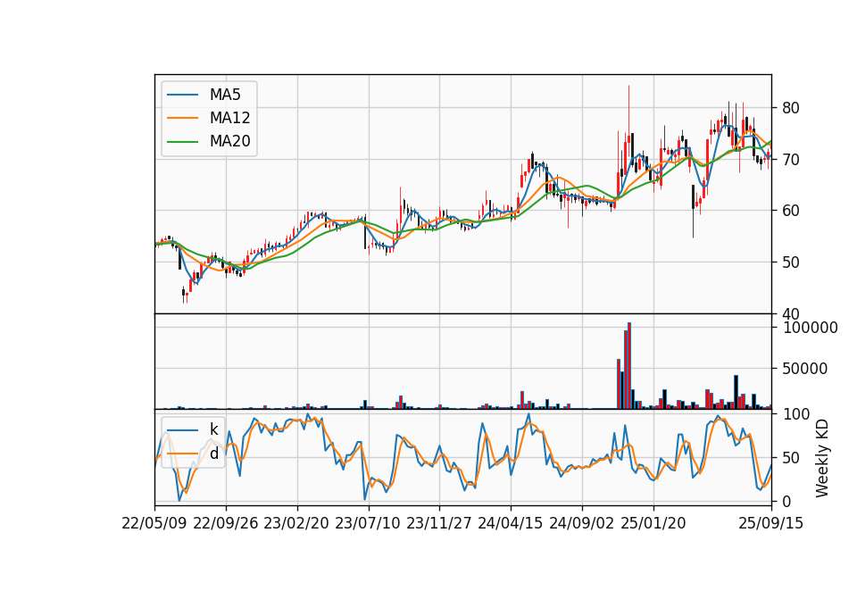Click the price axis value 40
This screenshot has width=857, height=616.
790,313
